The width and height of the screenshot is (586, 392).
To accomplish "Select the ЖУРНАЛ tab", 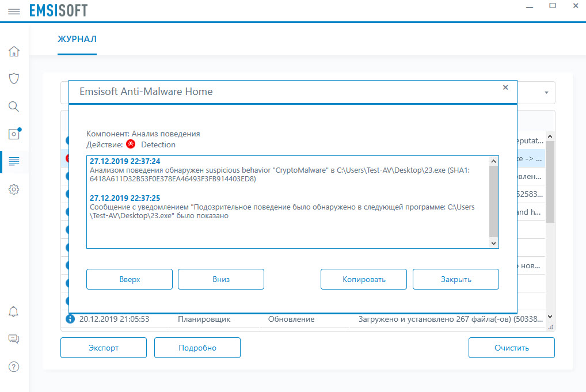I will 77,39.
